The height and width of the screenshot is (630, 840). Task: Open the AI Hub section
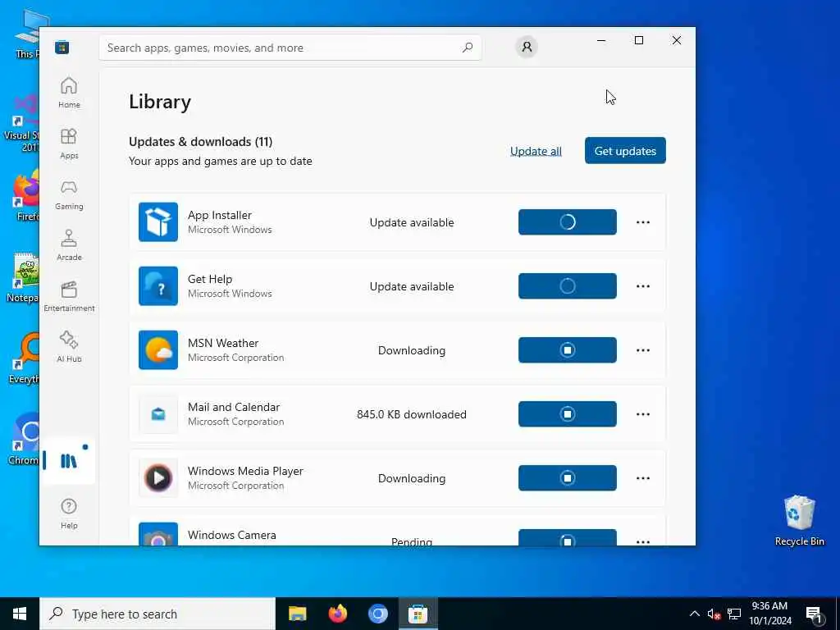[69, 348]
